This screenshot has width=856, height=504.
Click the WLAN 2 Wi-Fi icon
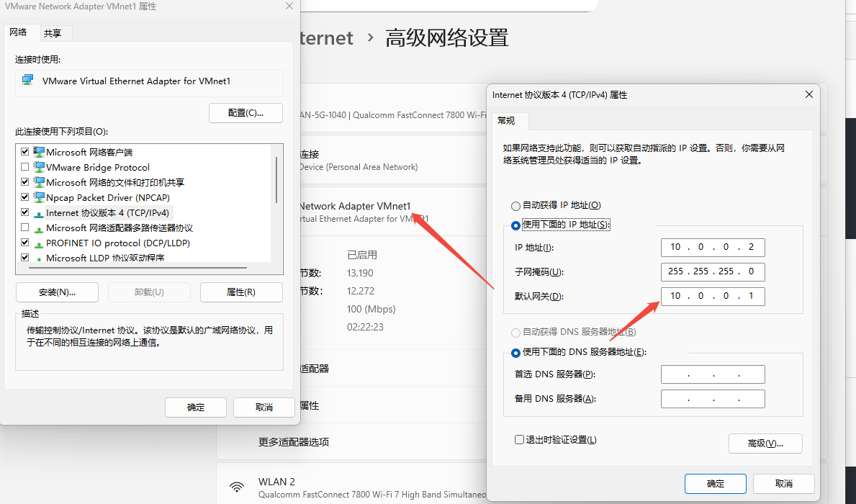(x=237, y=487)
